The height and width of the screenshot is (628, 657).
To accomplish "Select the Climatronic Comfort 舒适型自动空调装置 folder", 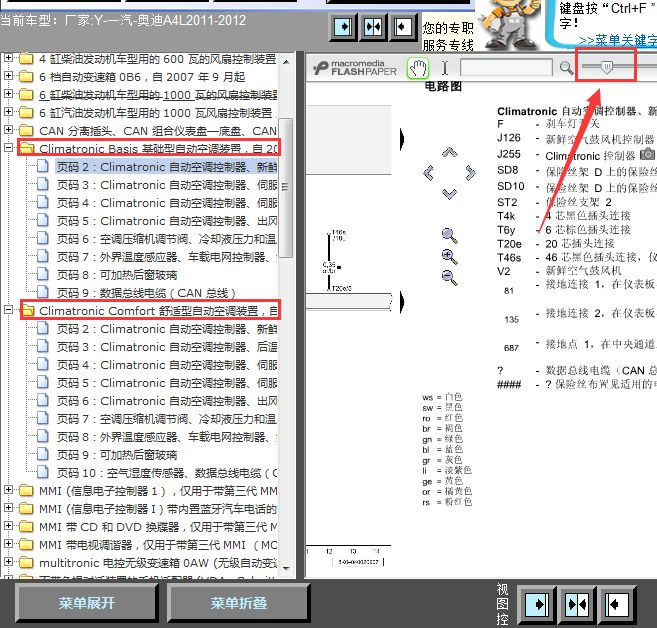I will click(x=158, y=311).
